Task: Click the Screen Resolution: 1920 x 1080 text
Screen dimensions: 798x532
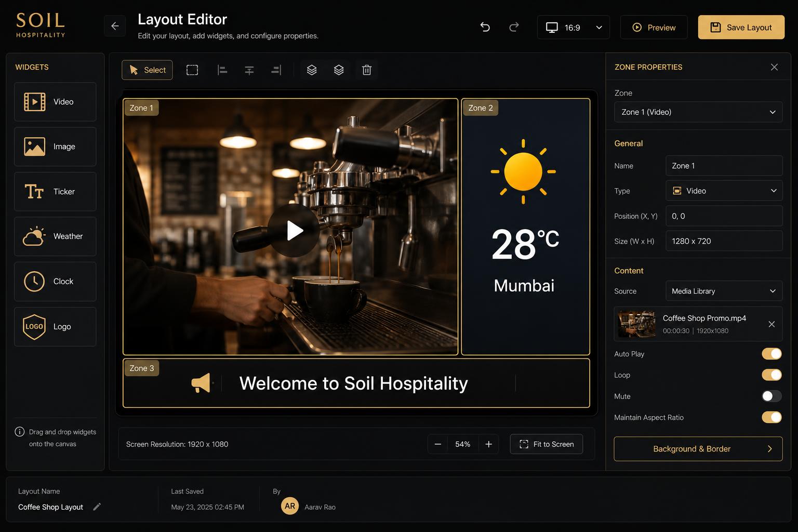Action: [x=177, y=444]
